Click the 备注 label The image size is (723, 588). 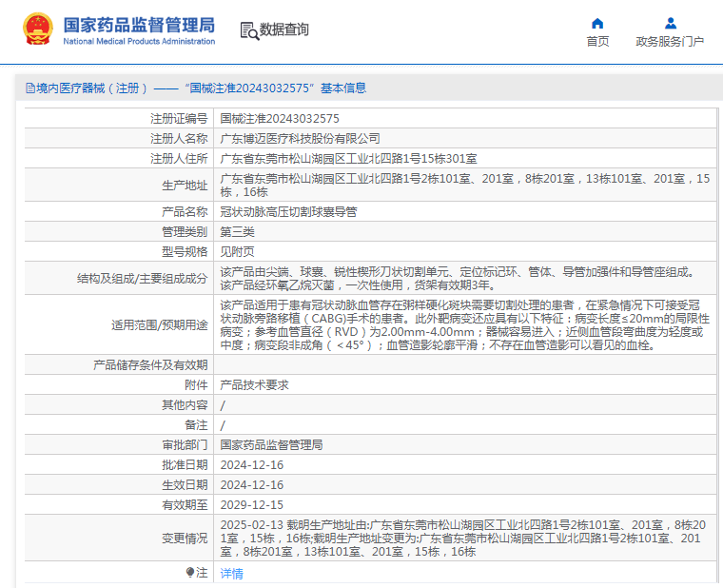click(196, 424)
